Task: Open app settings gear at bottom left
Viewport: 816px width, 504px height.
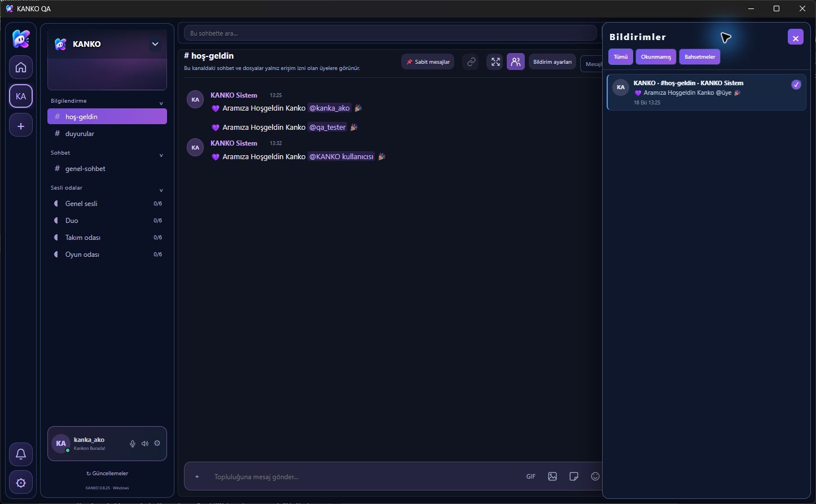Action: (x=21, y=483)
